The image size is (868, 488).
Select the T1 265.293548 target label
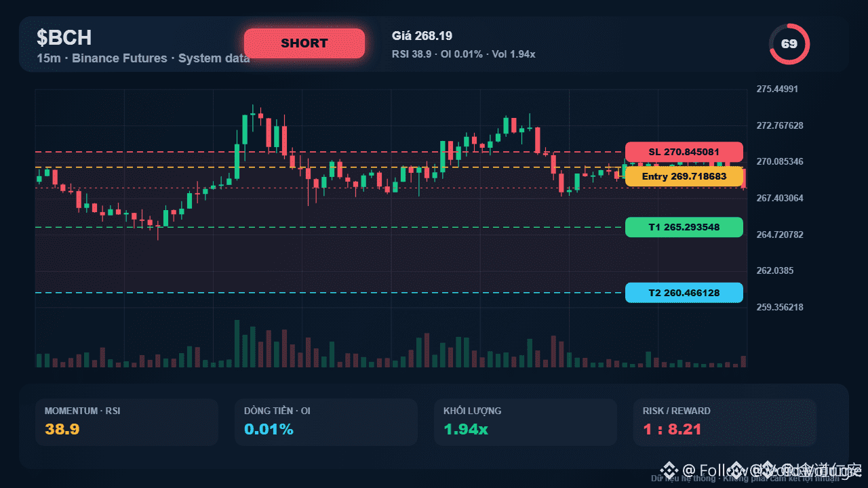684,227
